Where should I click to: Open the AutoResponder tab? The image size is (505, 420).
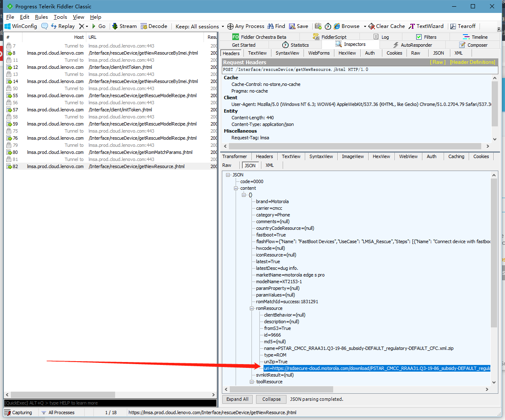[412, 45]
